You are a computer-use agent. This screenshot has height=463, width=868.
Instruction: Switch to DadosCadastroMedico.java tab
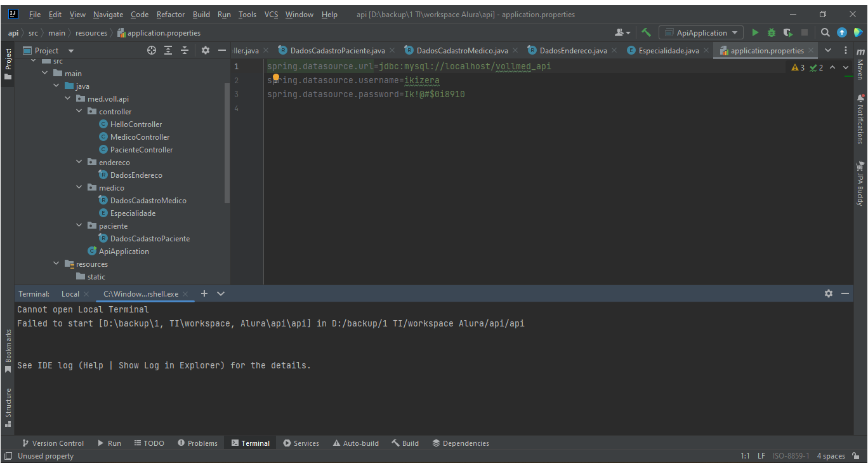coord(462,50)
